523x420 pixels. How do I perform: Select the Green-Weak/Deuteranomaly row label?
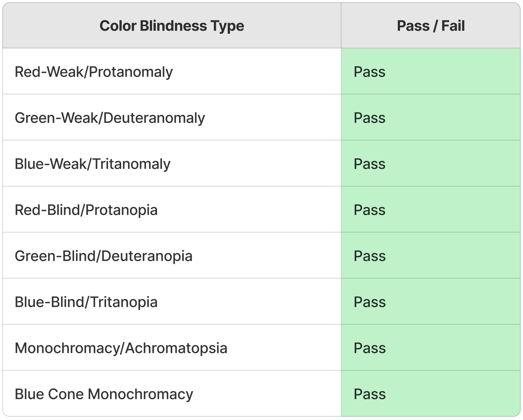(x=110, y=118)
